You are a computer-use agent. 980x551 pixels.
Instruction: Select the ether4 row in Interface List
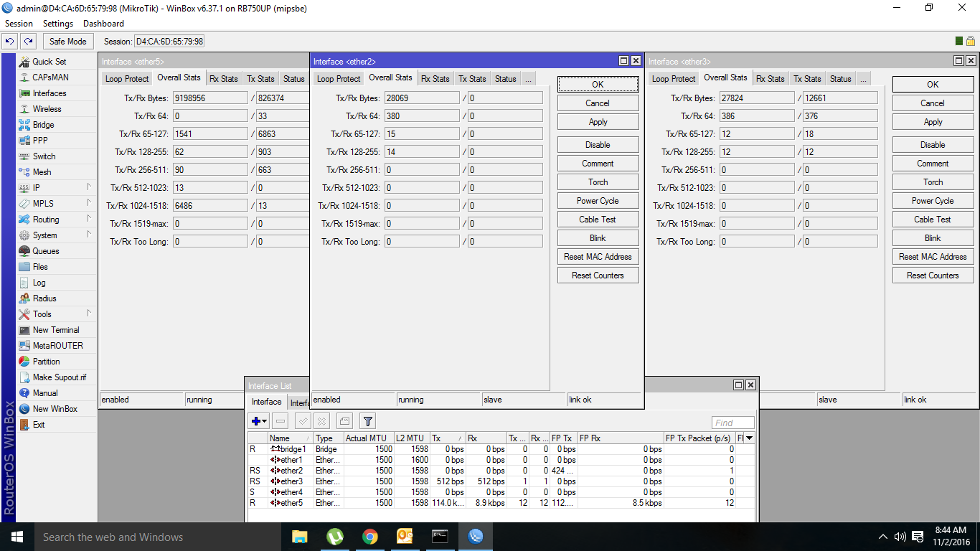(x=501, y=492)
